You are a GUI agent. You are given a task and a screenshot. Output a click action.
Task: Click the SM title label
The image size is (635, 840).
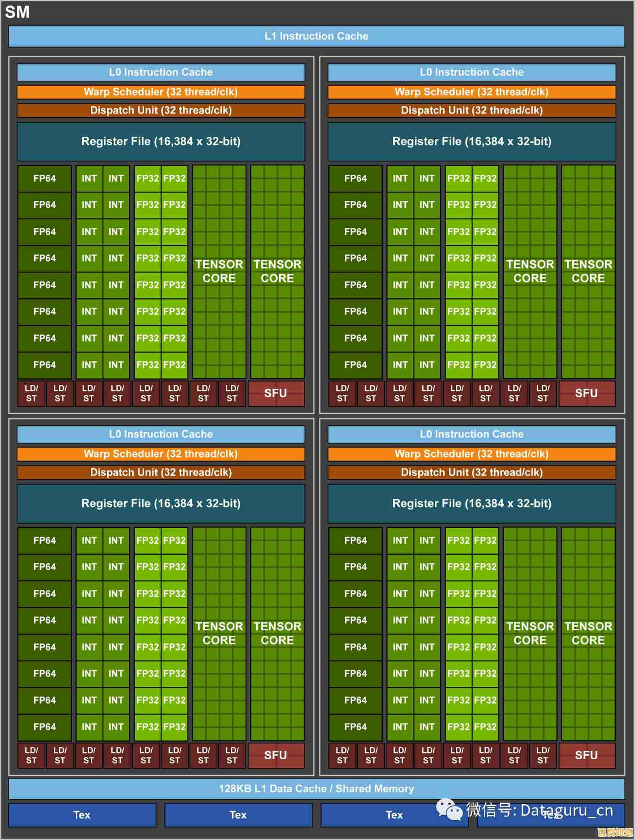17,12
